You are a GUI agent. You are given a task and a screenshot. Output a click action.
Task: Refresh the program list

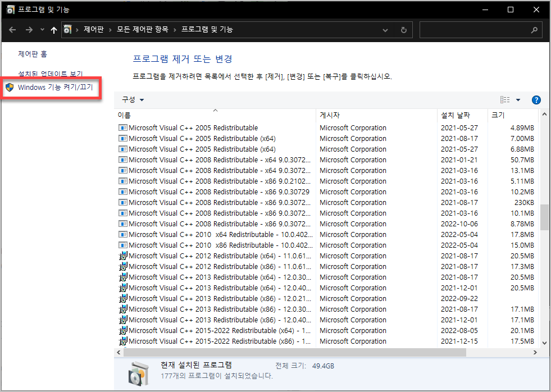coord(404,30)
